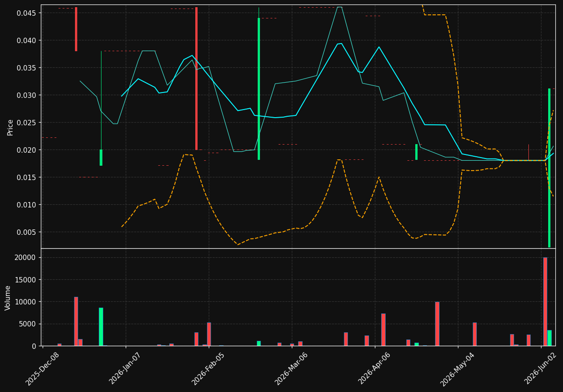Select the 2025-Dec-08 date label

42,369
